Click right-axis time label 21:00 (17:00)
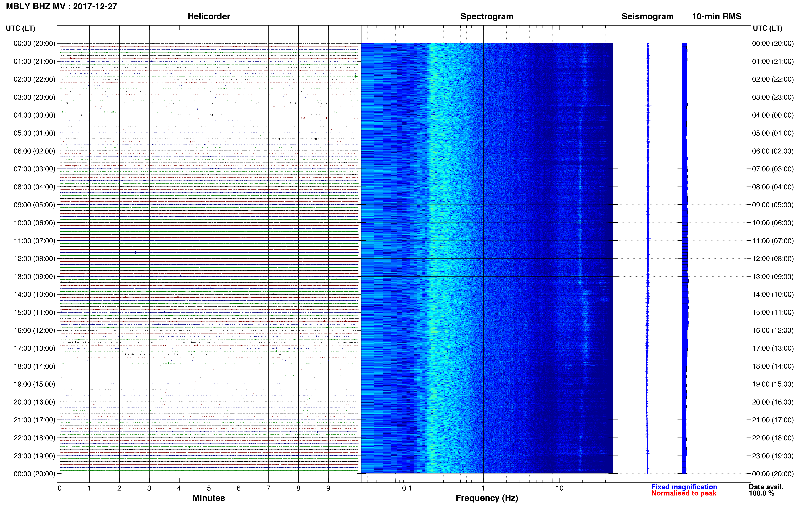The image size is (812, 508). pos(773,420)
